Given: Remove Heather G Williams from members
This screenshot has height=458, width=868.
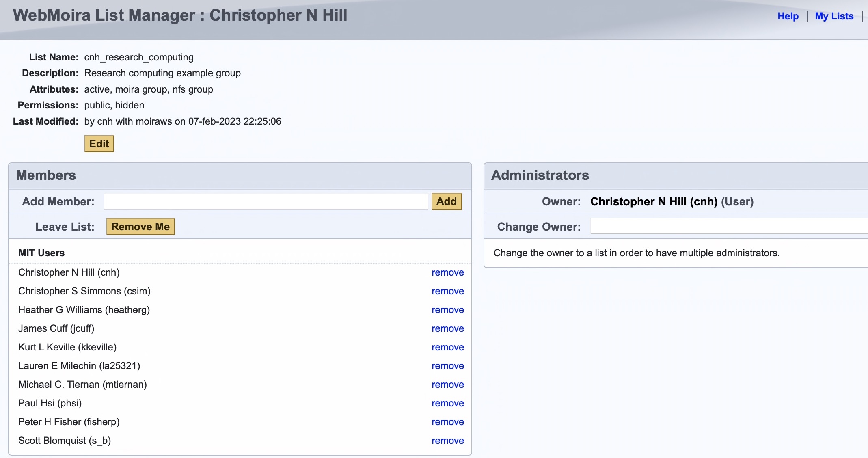Looking at the screenshot, I should click(447, 310).
